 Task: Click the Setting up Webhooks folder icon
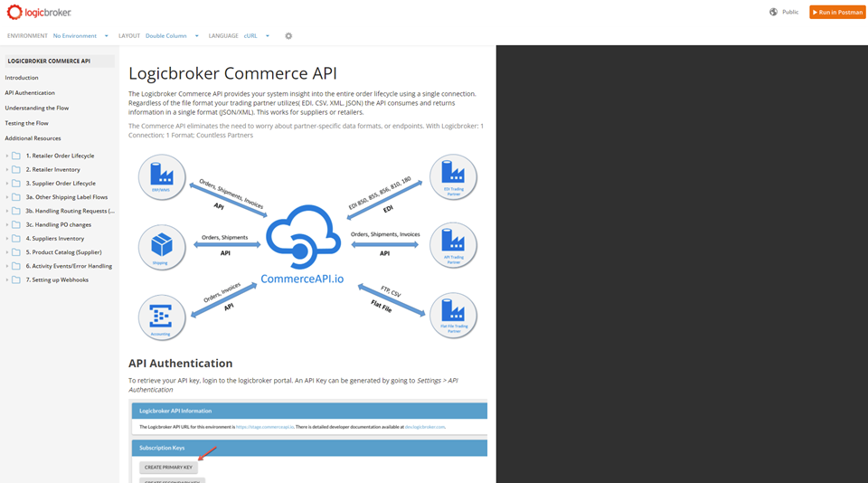point(16,280)
